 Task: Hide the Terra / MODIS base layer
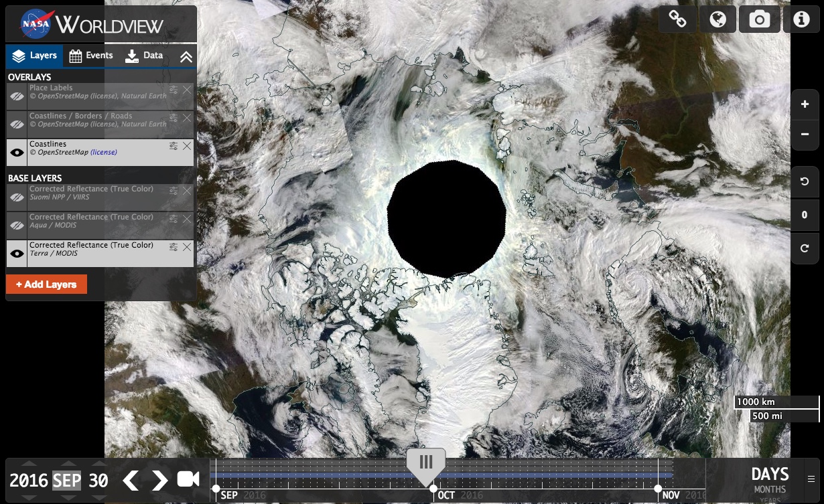(17, 254)
